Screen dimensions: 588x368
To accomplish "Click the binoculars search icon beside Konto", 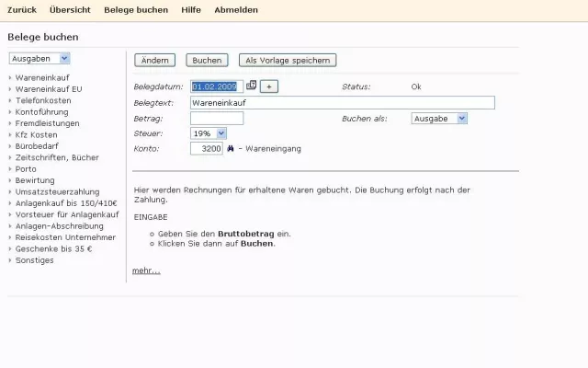I will [231, 148].
